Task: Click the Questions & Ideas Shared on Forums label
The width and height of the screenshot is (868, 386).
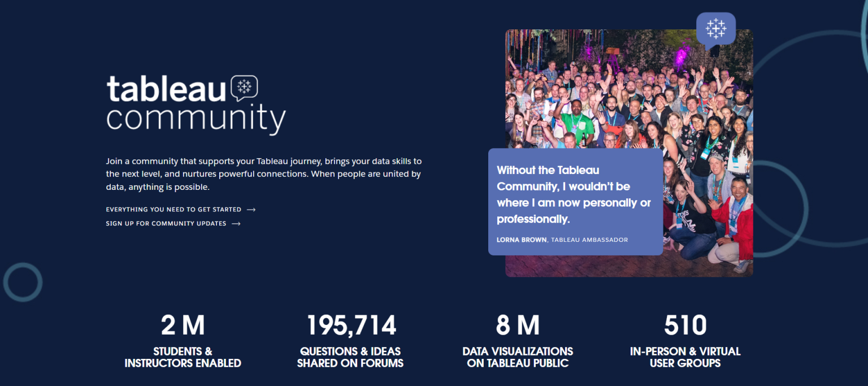Action: (x=350, y=357)
